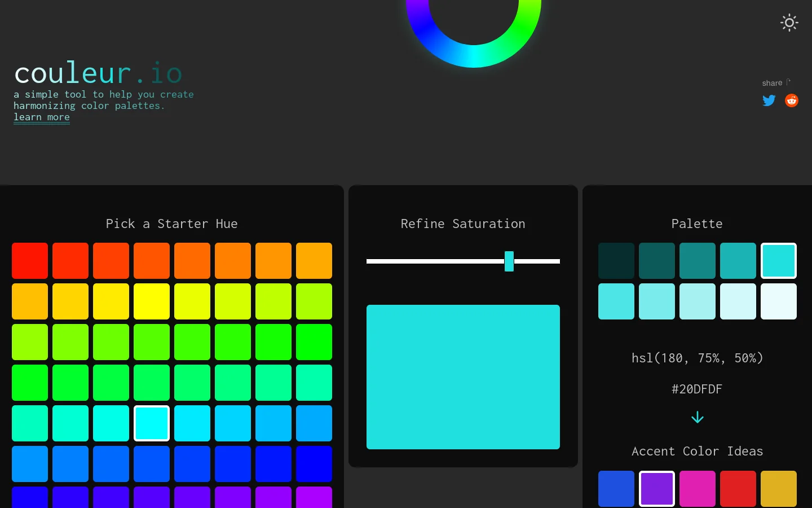
Task: Click the couleur.io logo title
Action: tap(98, 73)
